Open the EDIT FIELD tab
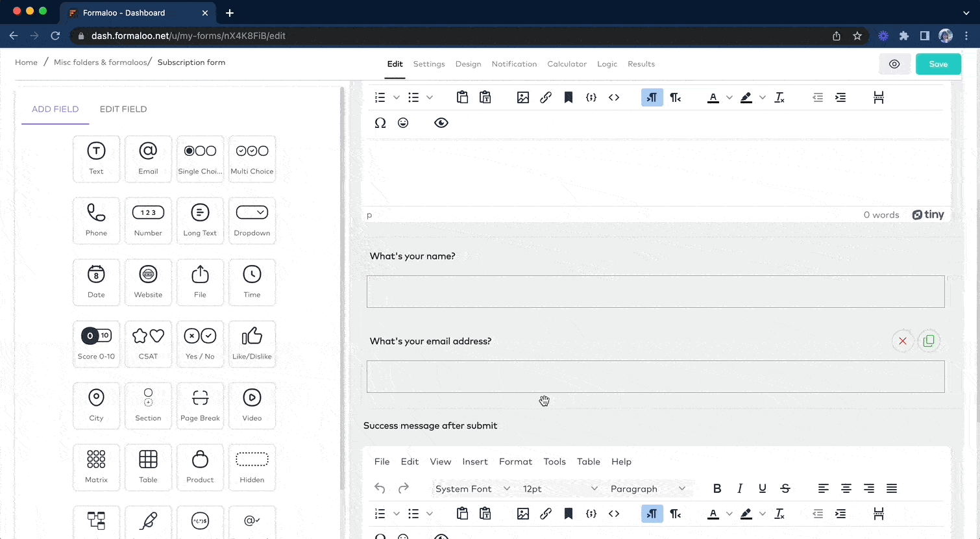The width and height of the screenshot is (980, 539). (x=123, y=109)
